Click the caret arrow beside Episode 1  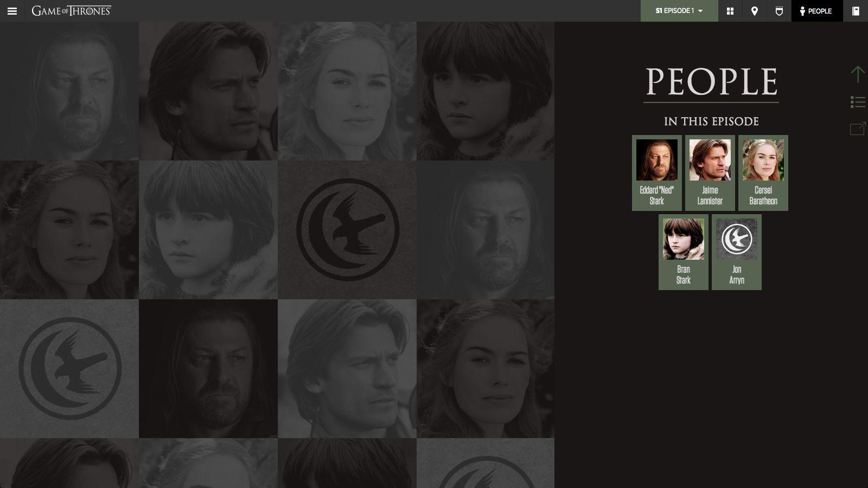click(x=700, y=11)
